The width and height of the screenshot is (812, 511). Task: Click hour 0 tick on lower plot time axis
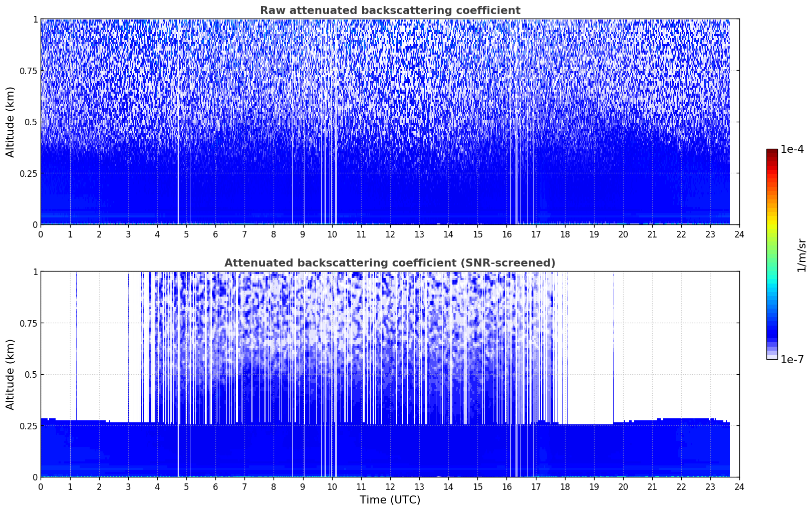[x=41, y=486]
